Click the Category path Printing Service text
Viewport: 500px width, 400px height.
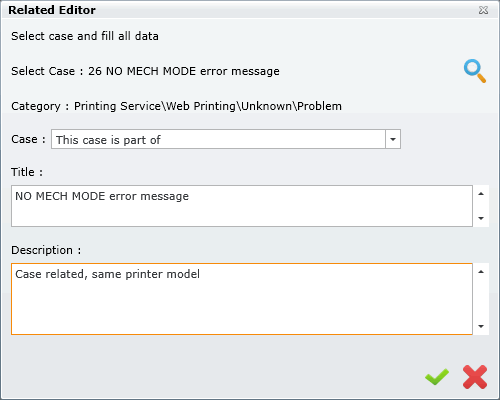[x=208, y=106]
